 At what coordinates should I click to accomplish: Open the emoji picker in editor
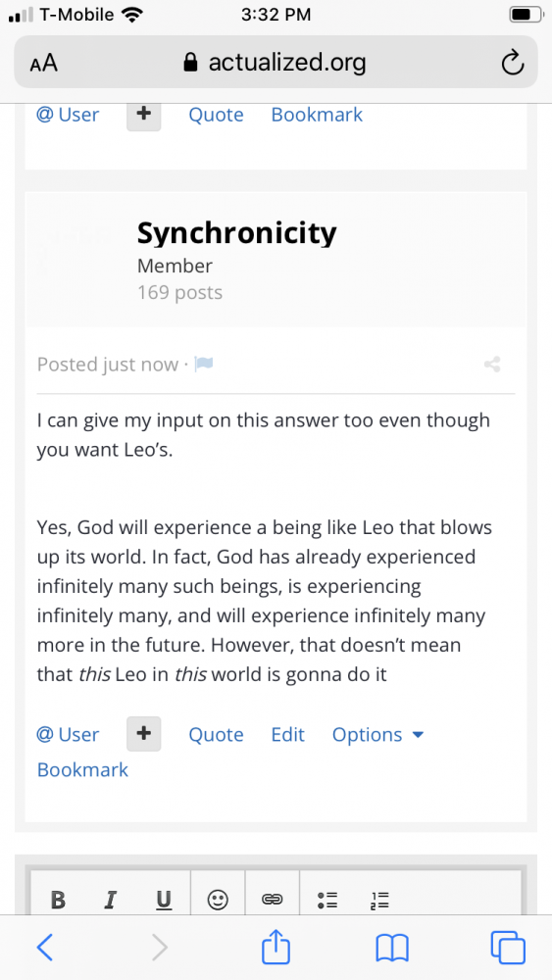coord(218,900)
